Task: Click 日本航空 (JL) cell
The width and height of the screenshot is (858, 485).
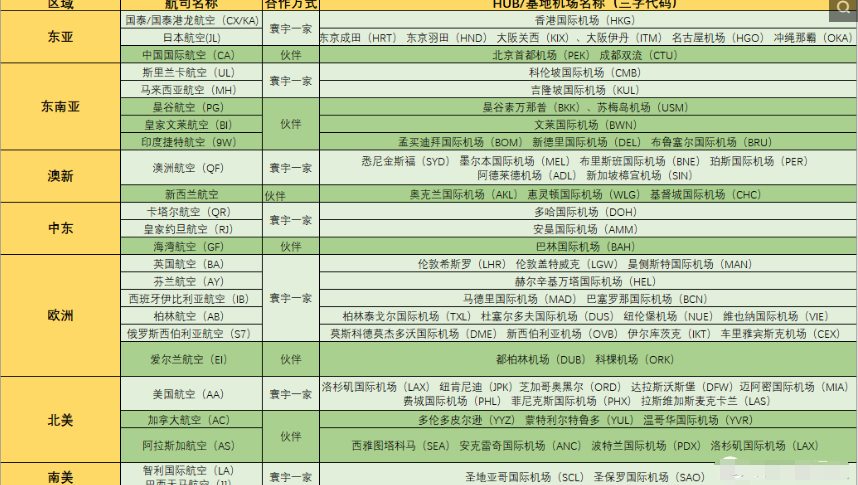Action: (x=192, y=38)
